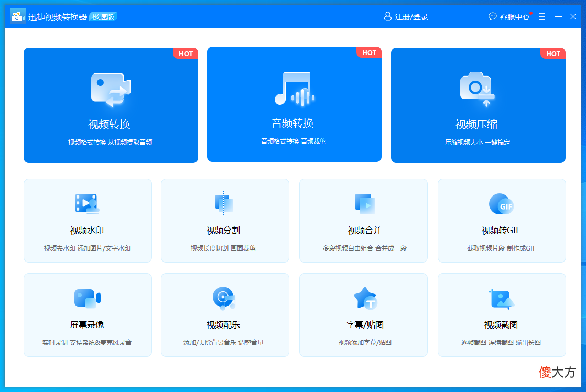Click the 视频截图 label

tap(501, 325)
